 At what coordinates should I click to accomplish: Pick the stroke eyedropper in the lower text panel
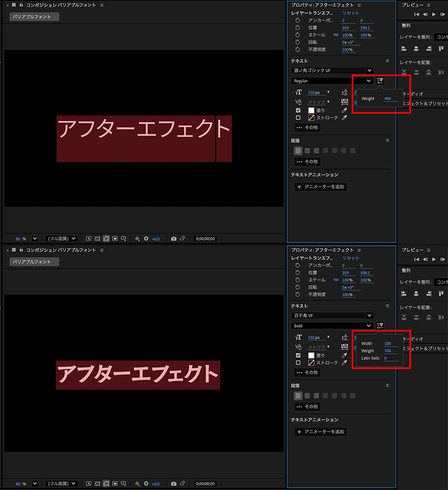tap(345, 363)
